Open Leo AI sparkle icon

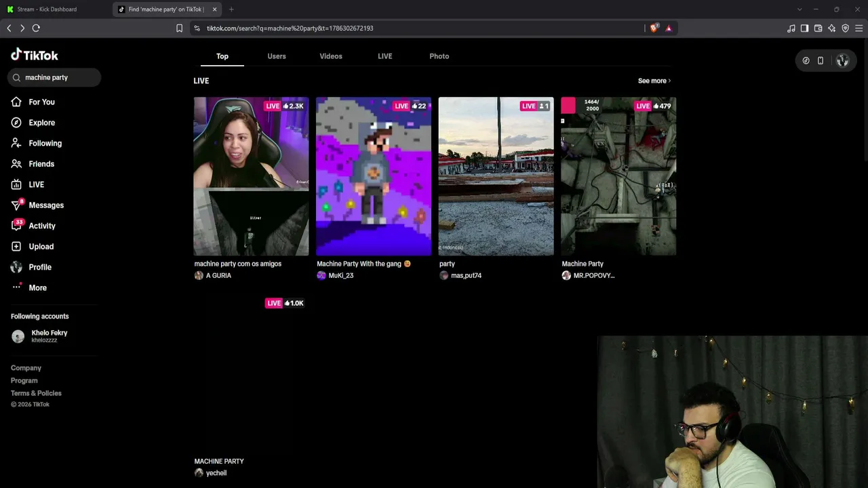[x=831, y=28]
